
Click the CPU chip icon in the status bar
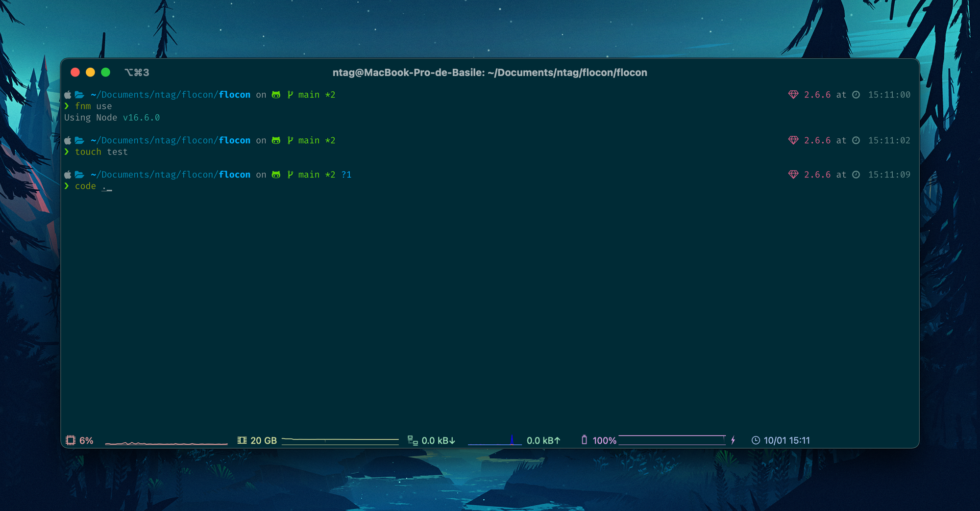70,440
